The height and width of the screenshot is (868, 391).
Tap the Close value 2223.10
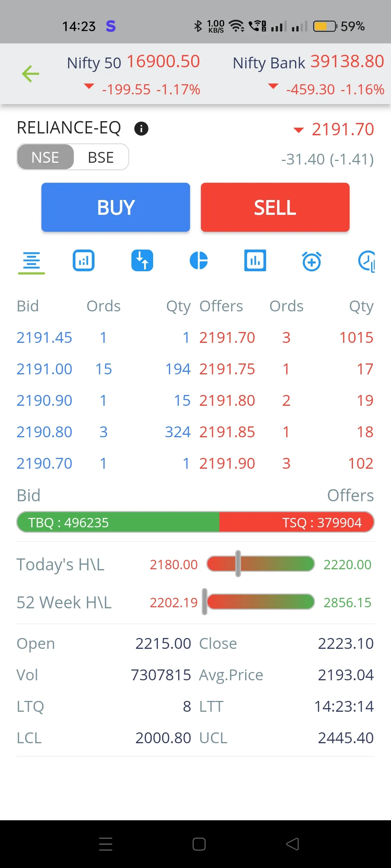pyautogui.click(x=346, y=643)
